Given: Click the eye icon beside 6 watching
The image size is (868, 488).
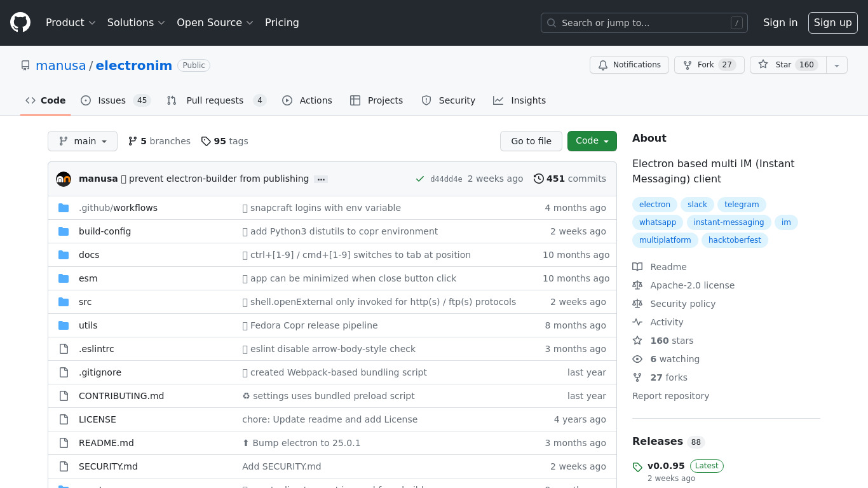Looking at the screenshot, I should click(637, 359).
